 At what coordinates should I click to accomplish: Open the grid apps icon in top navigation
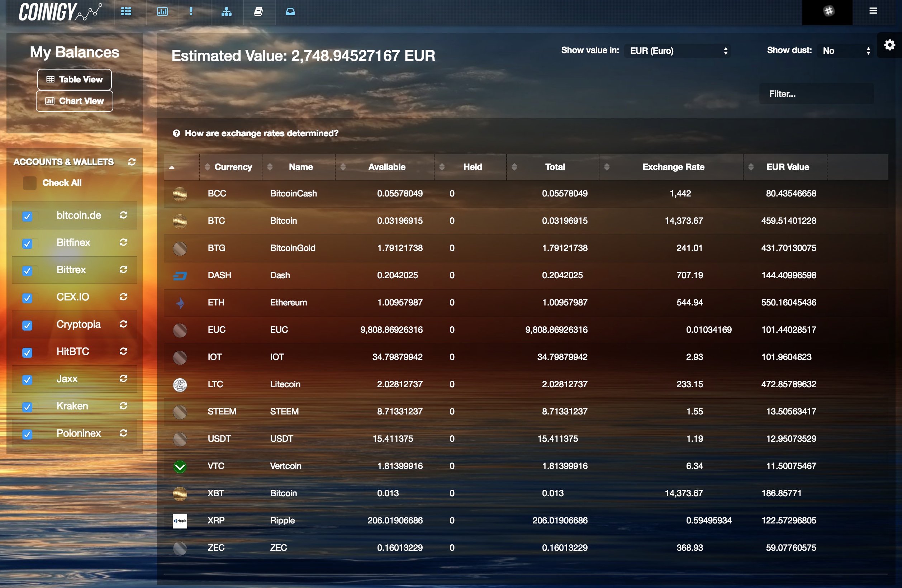coord(126,11)
